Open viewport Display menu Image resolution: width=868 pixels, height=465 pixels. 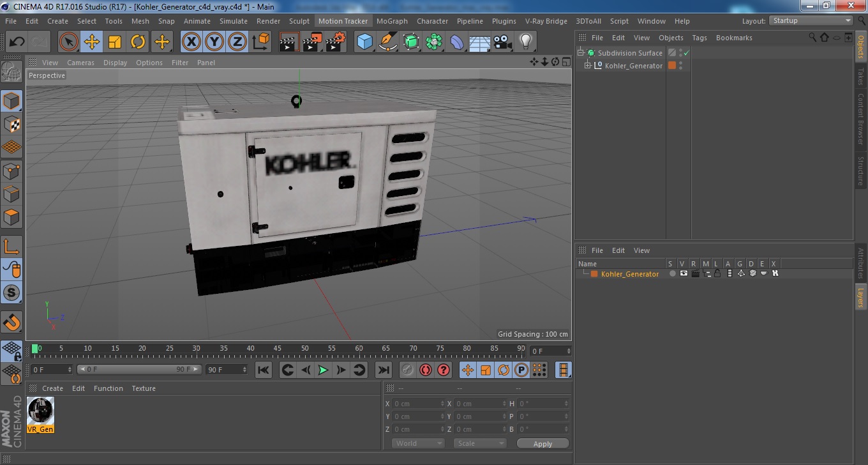[115, 63]
